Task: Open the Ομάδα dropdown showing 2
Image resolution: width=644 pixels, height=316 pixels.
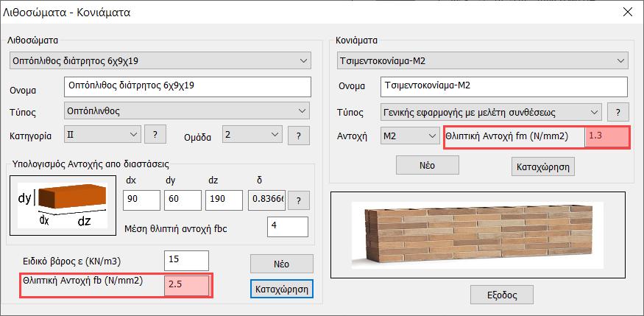Action: 252,134
